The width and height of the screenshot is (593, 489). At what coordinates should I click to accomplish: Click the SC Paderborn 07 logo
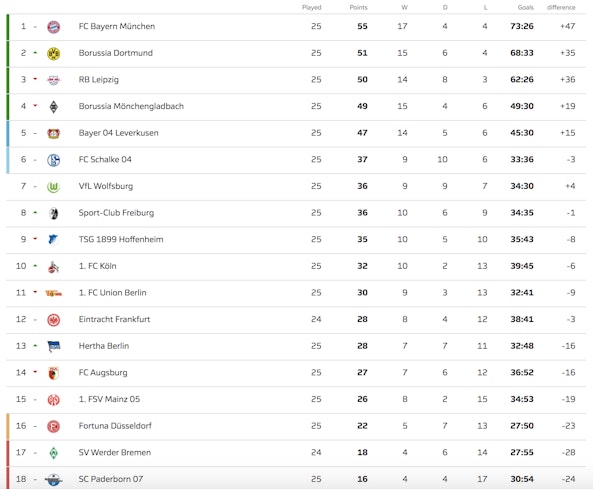click(53, 480)
